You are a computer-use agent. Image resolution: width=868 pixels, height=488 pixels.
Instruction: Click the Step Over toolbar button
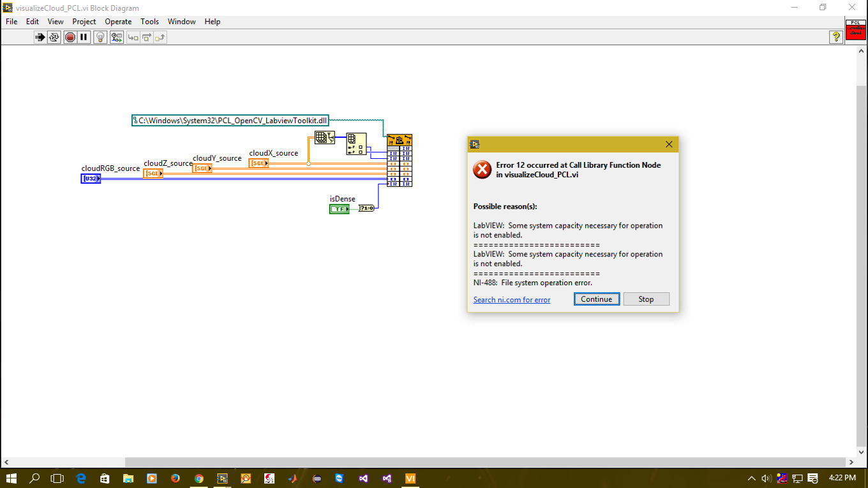146,38
